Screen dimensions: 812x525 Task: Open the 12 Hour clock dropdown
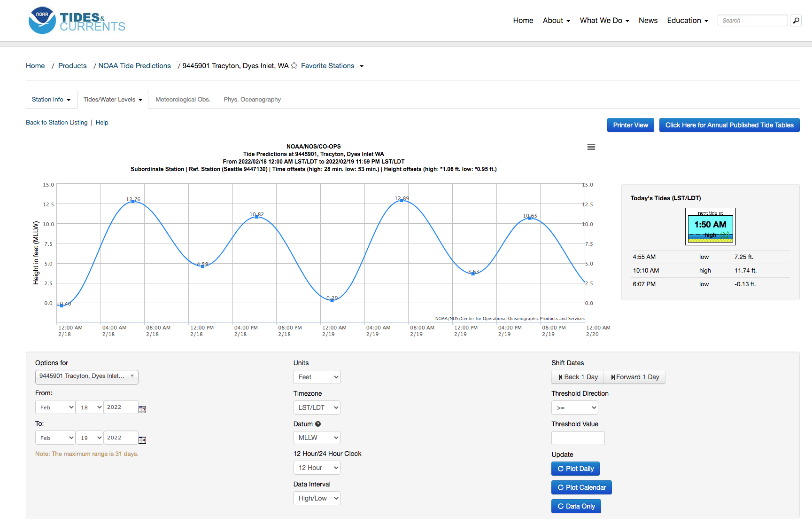[317, 468]
